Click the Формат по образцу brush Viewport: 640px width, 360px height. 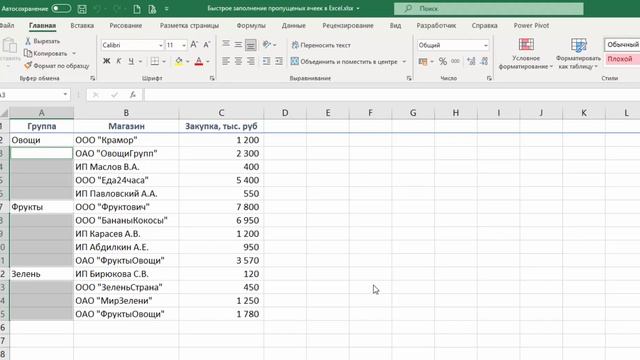[x=28, y=66]
